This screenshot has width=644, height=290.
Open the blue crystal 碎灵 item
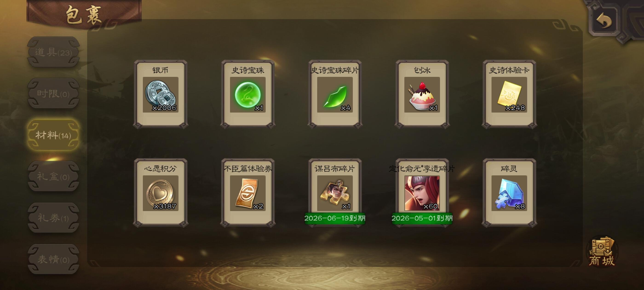click(x=509, y=193)
